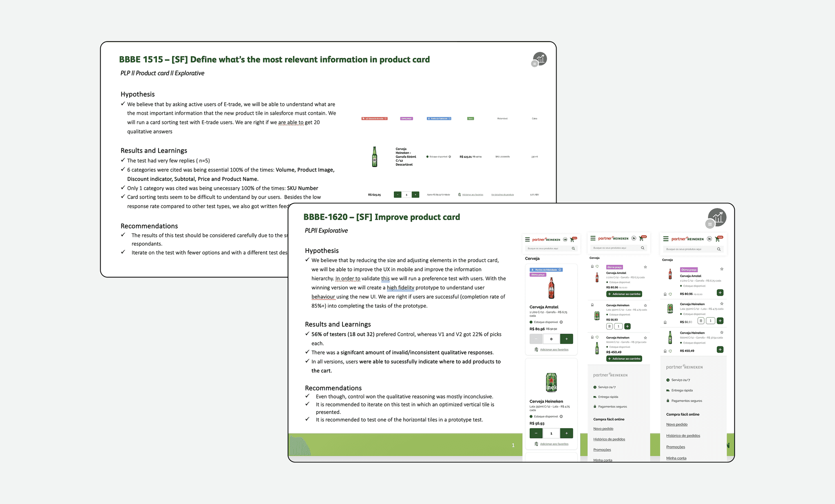
Task: Open hamburger menu in right phone mockup
Action: [666, 239]
